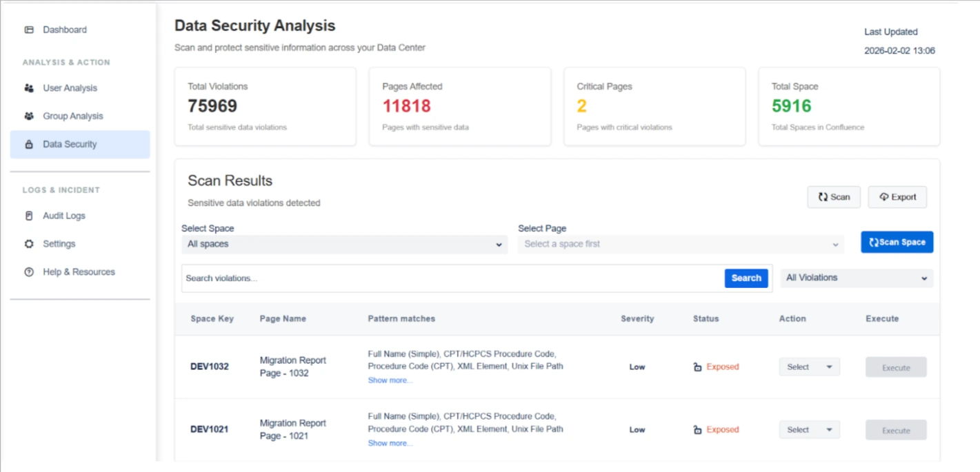This screenshot has width=980, height=472.
Task: Click the Dashboard sidebar icon
Action: 28,30
